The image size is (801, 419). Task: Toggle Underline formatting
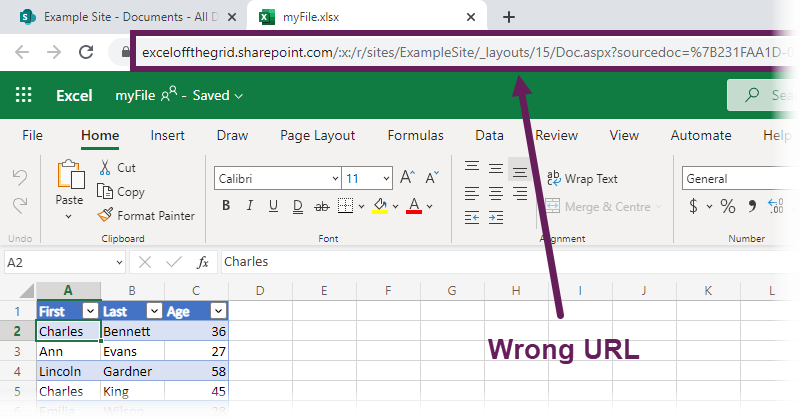[x=273, y=206]
